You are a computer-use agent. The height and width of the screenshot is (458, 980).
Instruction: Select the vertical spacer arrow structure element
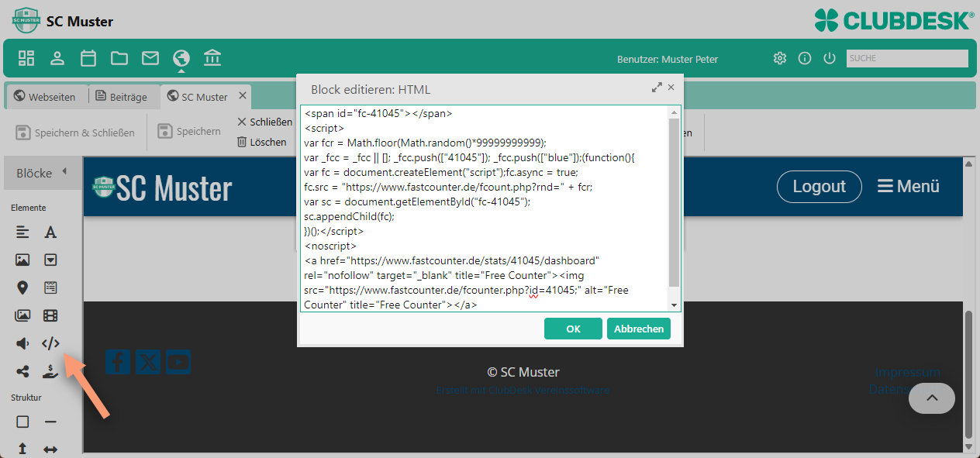(x=22, y=449)
